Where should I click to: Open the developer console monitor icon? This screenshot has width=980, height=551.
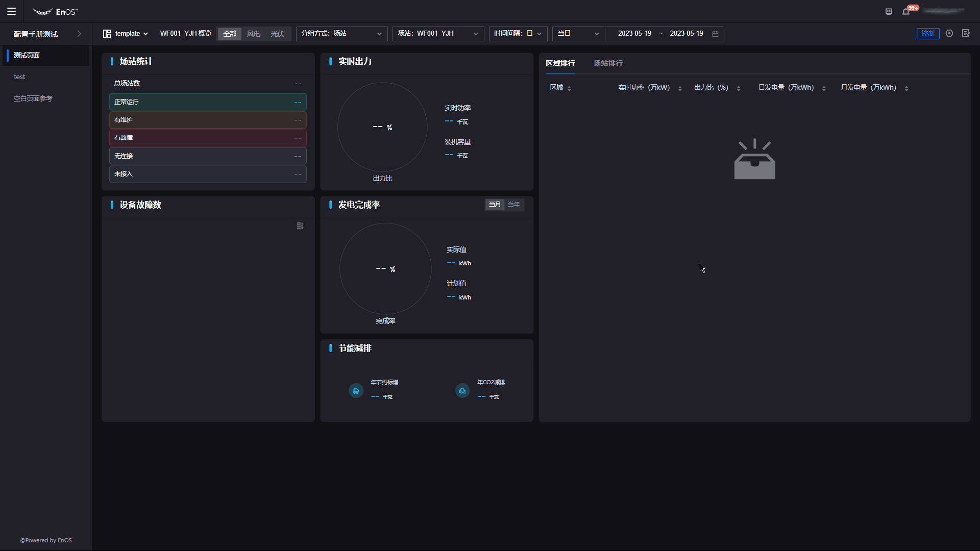pos(889,11)
